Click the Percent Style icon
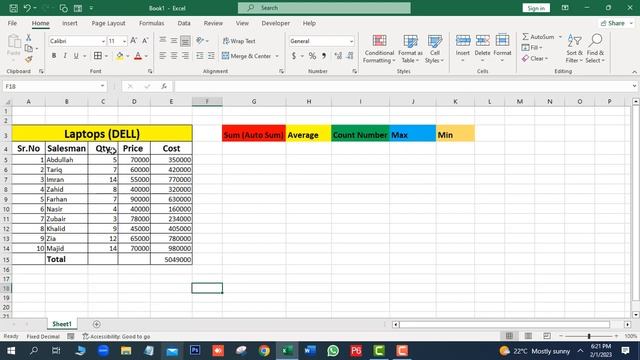Viewport: 640px width, 360px height. tap(312, 56)
